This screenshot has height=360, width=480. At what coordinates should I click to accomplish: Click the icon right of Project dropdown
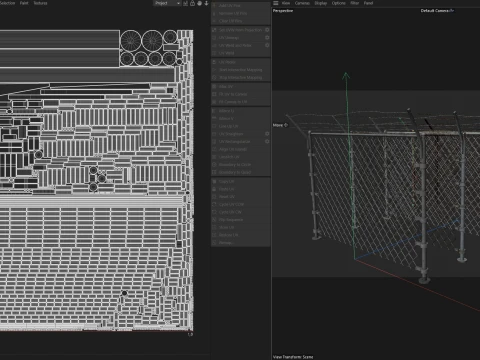(185, 3)
